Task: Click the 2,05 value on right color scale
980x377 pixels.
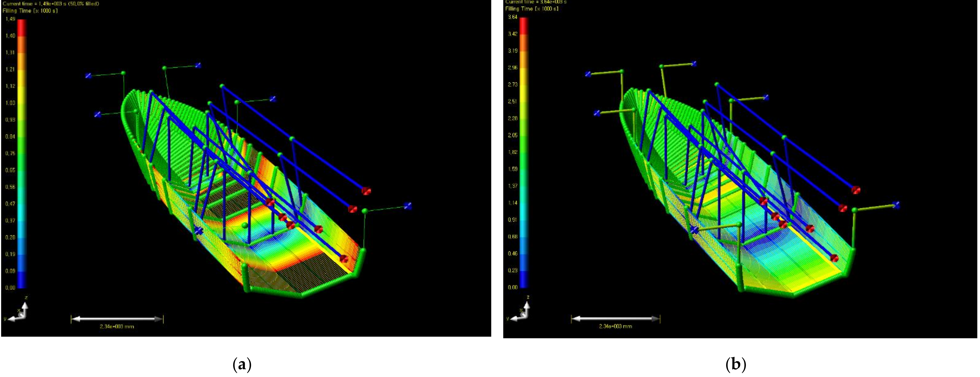Action: click(512, 135)
